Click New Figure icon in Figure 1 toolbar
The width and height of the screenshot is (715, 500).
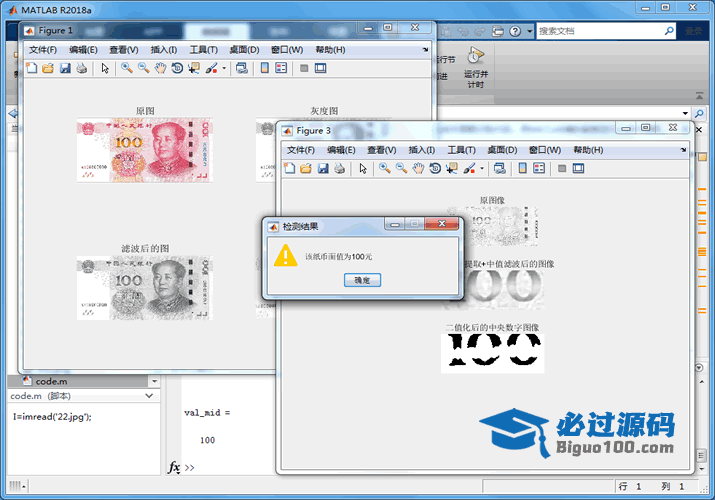coord(31,68)
